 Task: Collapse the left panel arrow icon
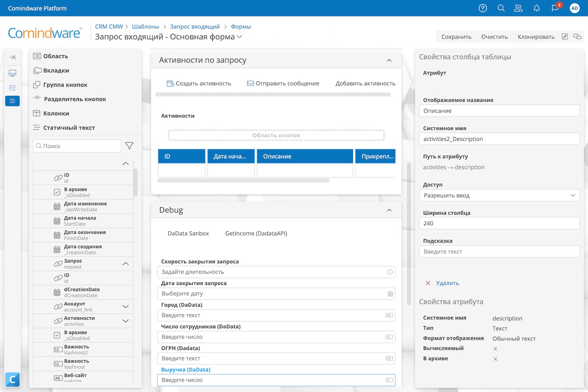(x=13, y=57)
